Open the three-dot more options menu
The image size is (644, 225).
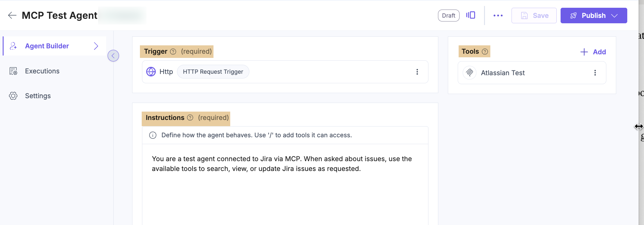[498, 16]
